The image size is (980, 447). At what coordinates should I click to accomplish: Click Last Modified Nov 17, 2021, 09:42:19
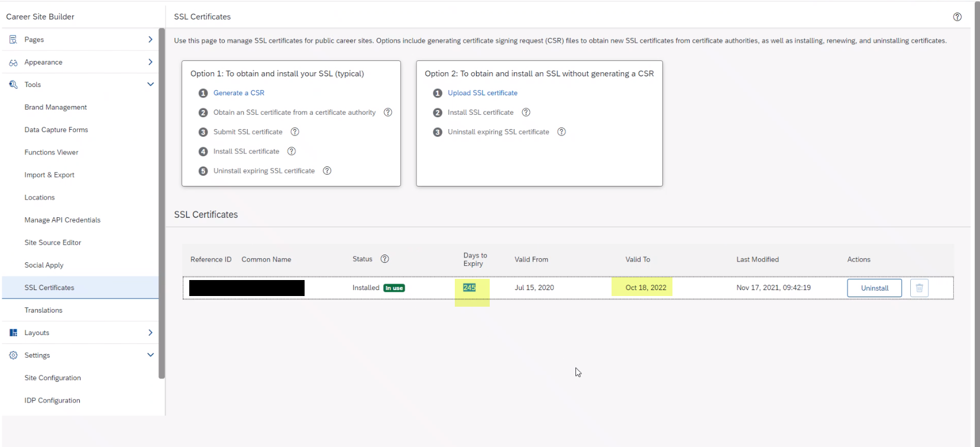coord(774,288)
